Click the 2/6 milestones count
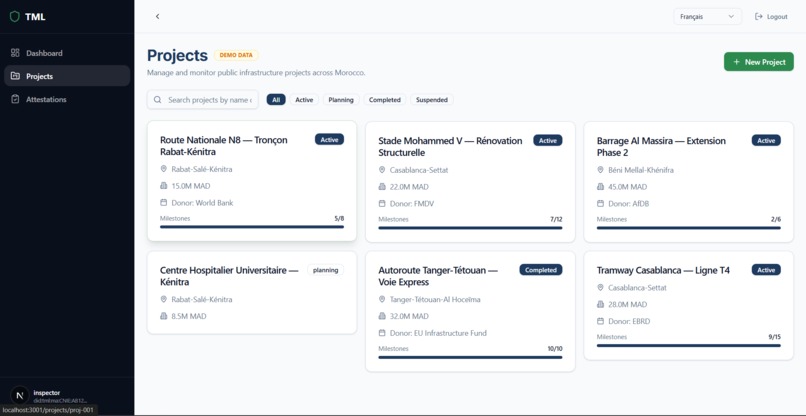 point(776,219)
